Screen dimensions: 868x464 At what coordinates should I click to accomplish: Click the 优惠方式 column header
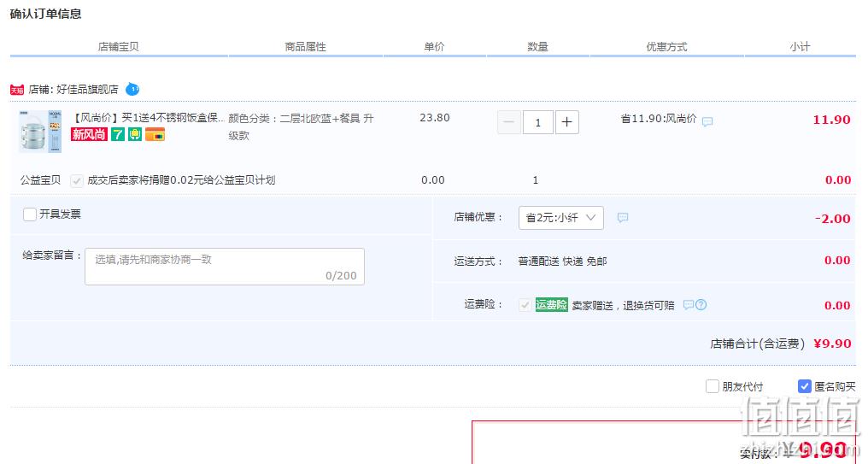coord(666,47)
